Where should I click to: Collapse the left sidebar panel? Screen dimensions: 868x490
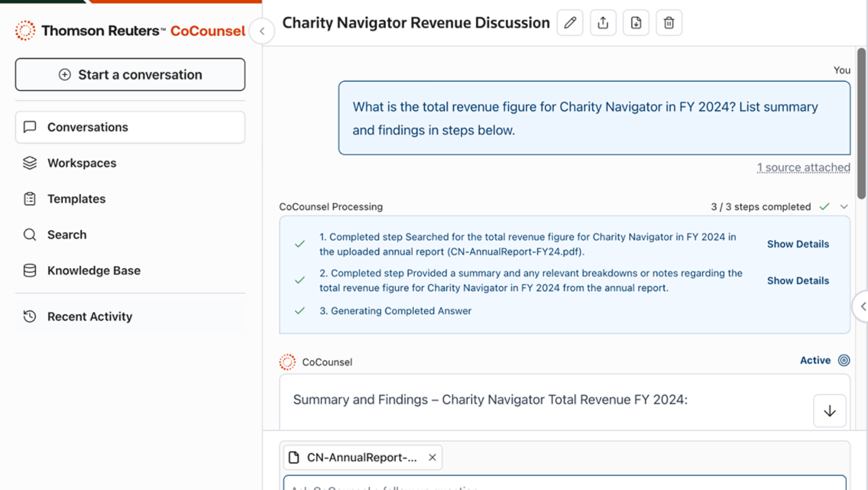click(x=262, y=31)
